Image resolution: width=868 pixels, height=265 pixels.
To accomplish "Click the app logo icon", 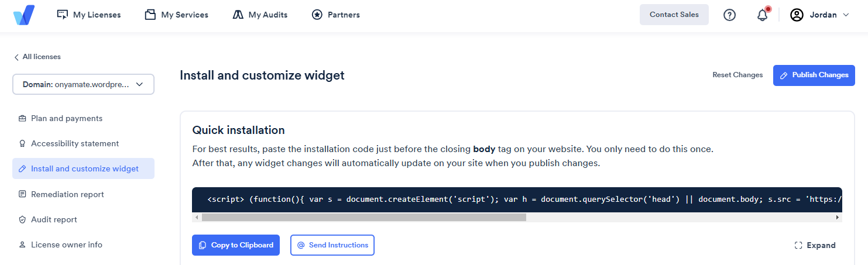I will click(24, 15).
